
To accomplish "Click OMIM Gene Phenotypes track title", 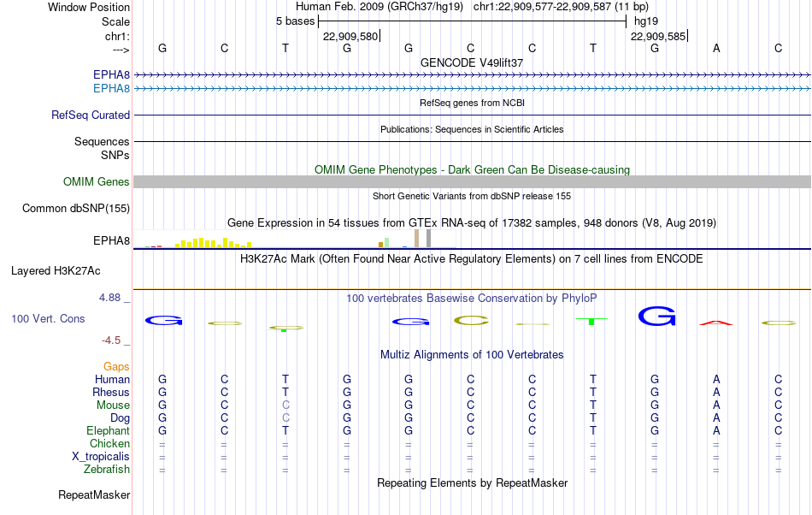I will [473, 170].
